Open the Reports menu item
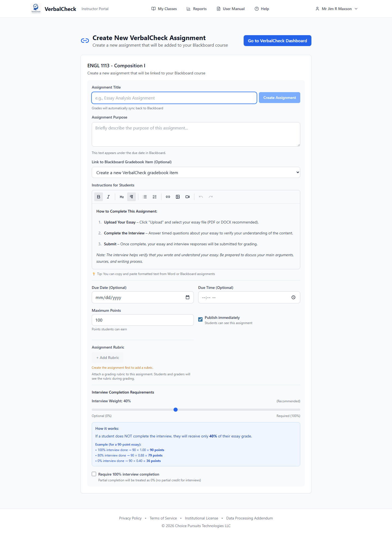 coord(197,8)
